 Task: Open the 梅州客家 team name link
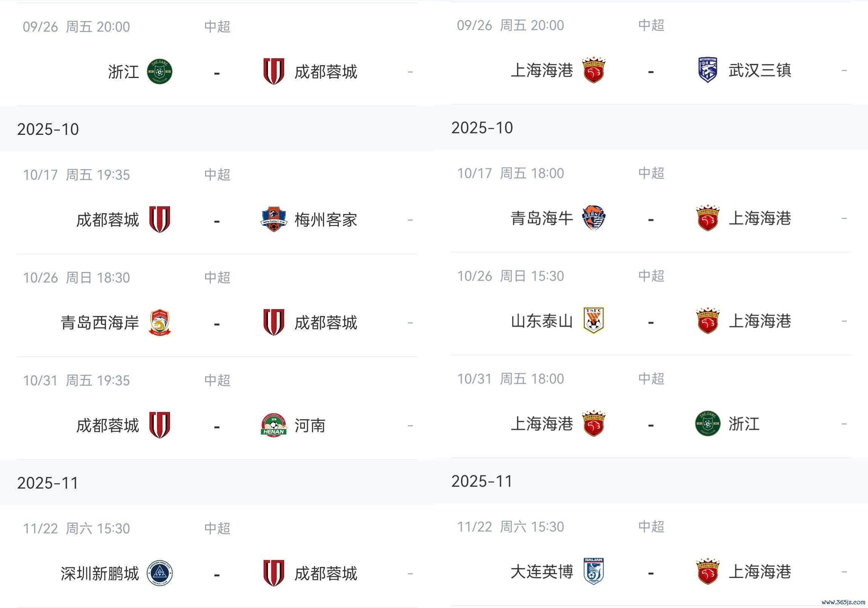(x=326, y=220)
